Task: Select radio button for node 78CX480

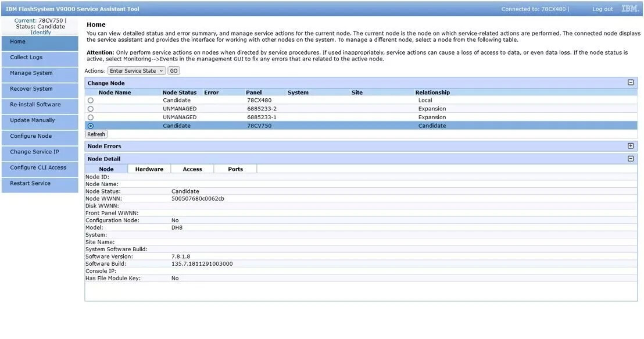Action: pyautogui.click(x=90, y=100)
